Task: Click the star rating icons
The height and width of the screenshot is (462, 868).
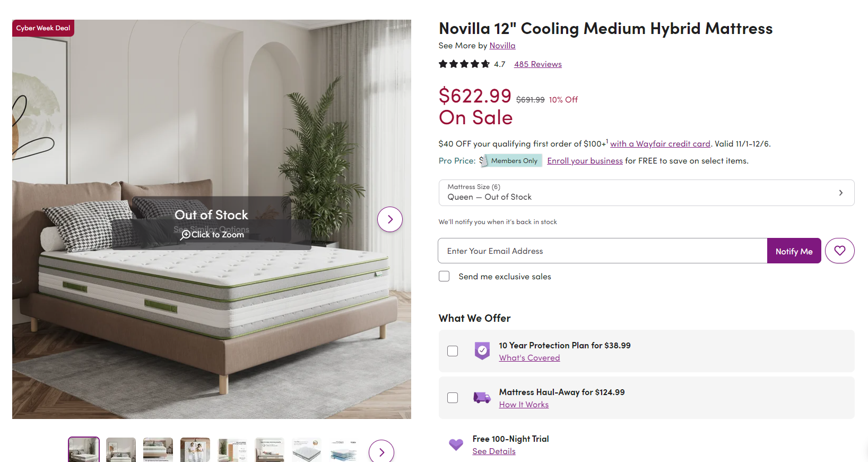Action: [464, 64]
